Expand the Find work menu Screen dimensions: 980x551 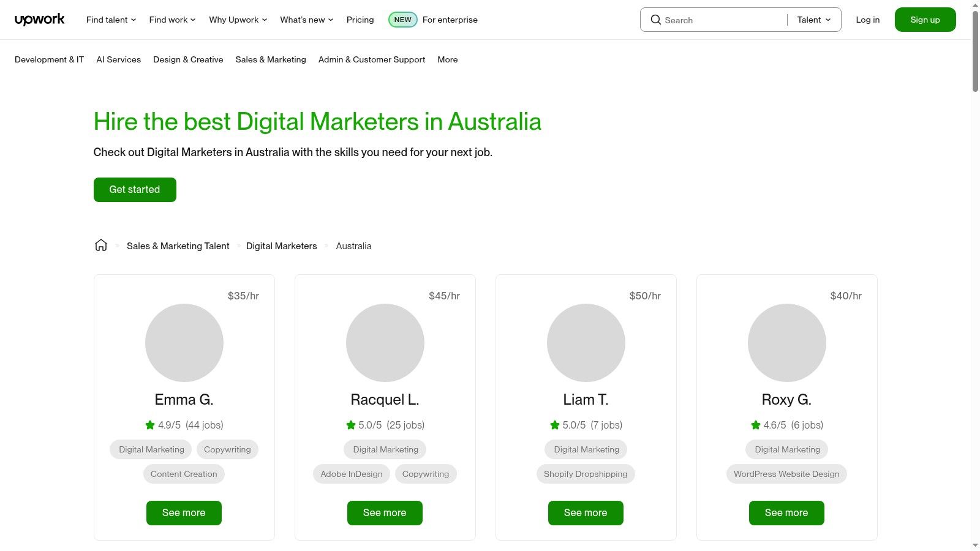[x=173, y=20]
